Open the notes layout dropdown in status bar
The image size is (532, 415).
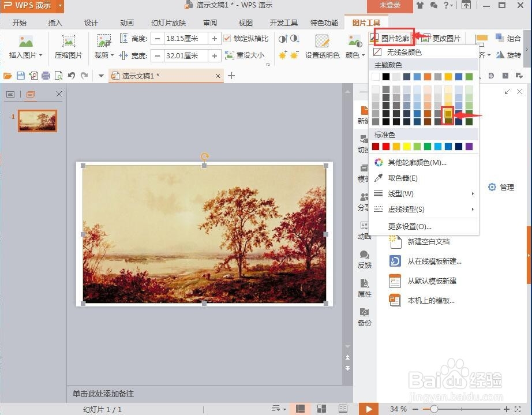click(x=279, y=409)
